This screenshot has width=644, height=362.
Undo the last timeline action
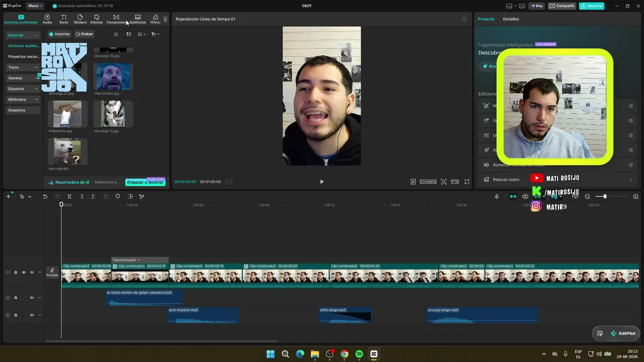(45, 197)
